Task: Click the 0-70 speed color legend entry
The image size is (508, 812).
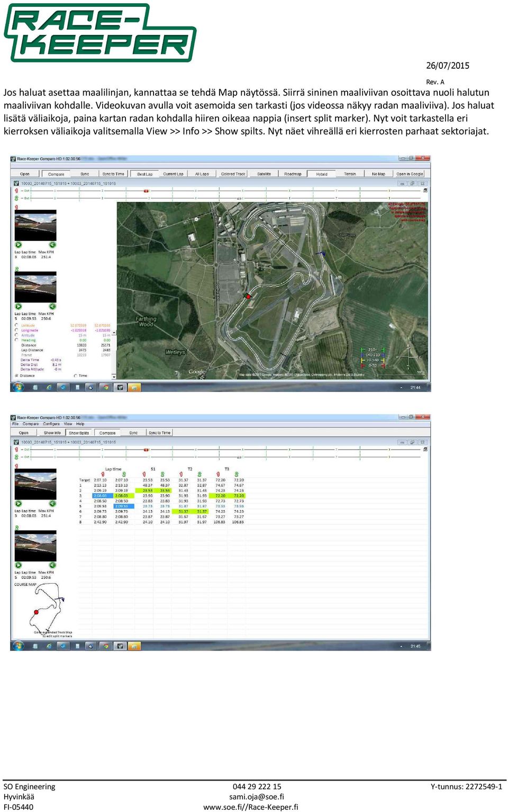Action: point(372,365)
